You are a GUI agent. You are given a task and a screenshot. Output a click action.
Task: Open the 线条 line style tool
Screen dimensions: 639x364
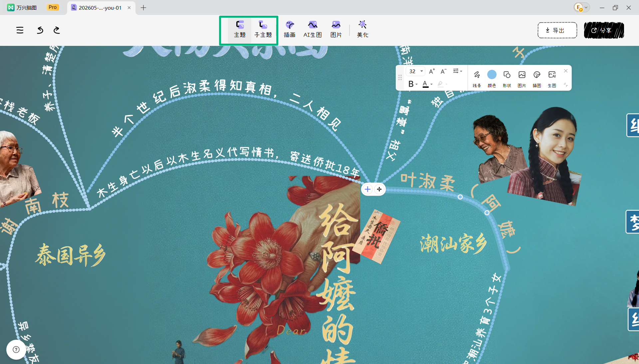coord(477,79)
